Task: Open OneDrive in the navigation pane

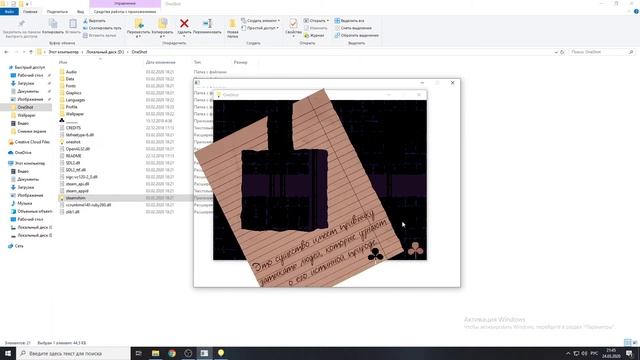Action: [x=23, y=153]
